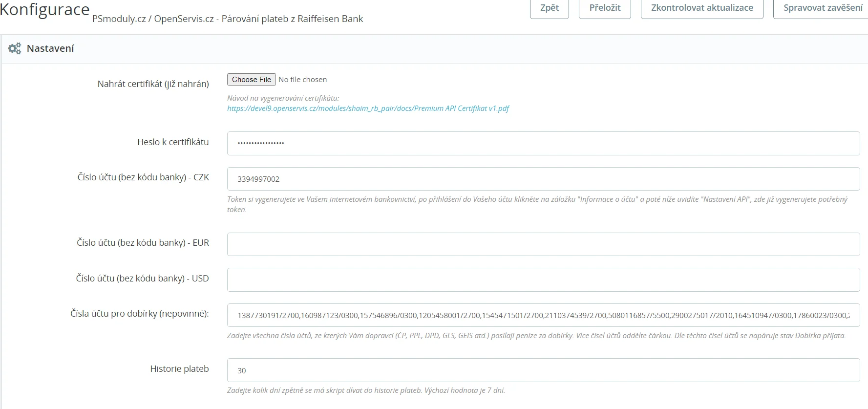Click the 'Heslo k certifikátu' label
Screen dimensions: 868x409
tap(173, 142)
